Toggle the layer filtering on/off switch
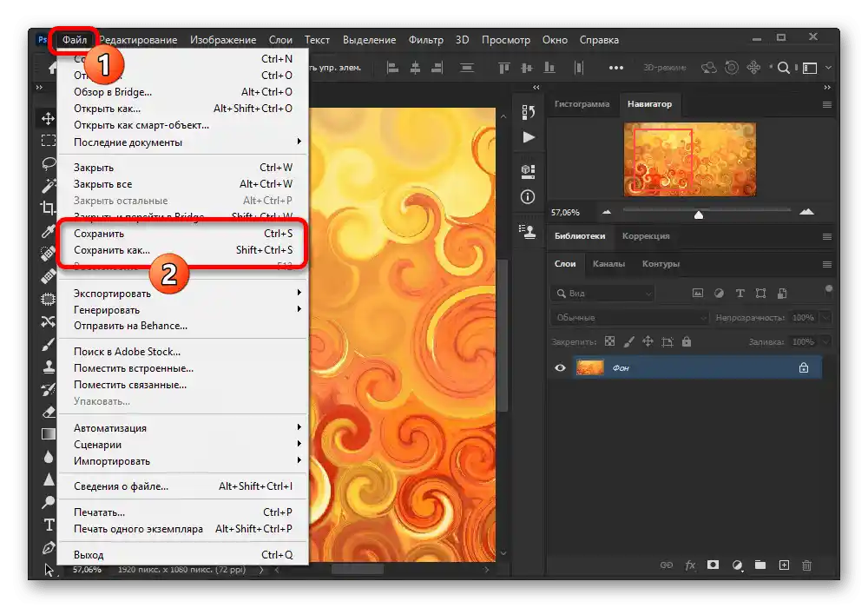The height and width of the screenshot is (608, 868). tap(828, 290)
